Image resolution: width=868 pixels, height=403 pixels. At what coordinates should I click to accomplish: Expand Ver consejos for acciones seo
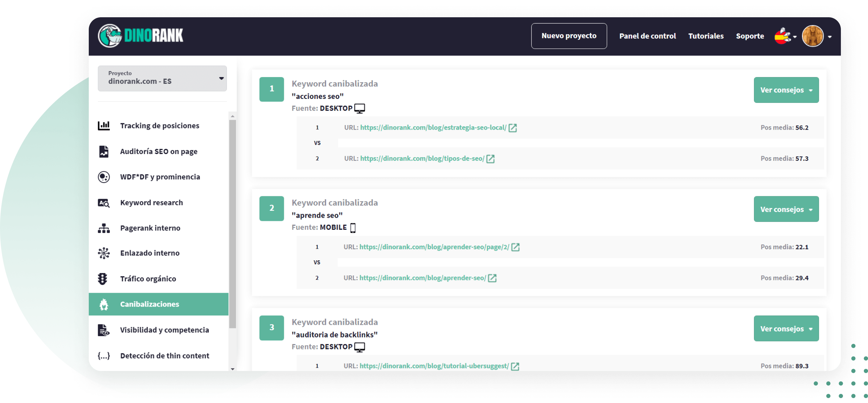(x=786, y=90)
